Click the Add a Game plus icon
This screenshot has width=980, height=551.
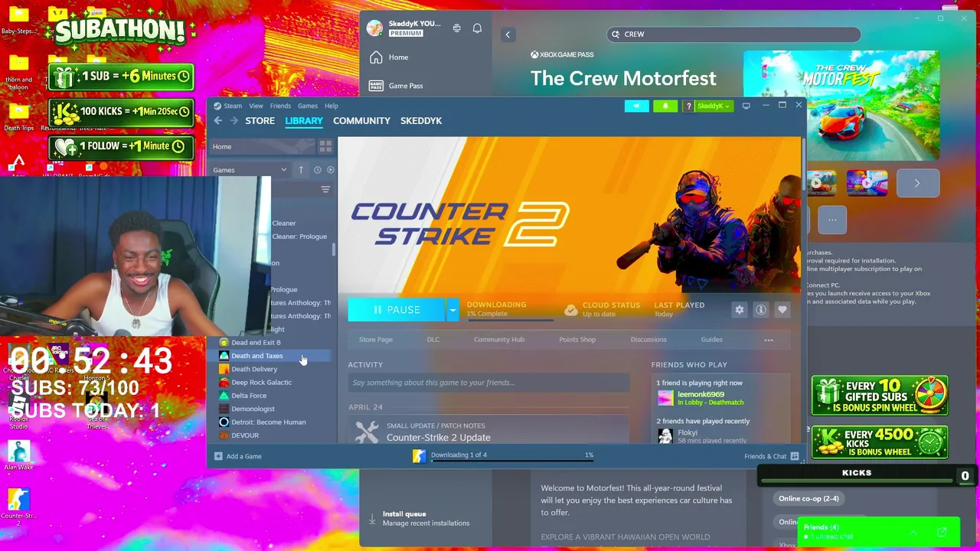(x=218, y=456)
